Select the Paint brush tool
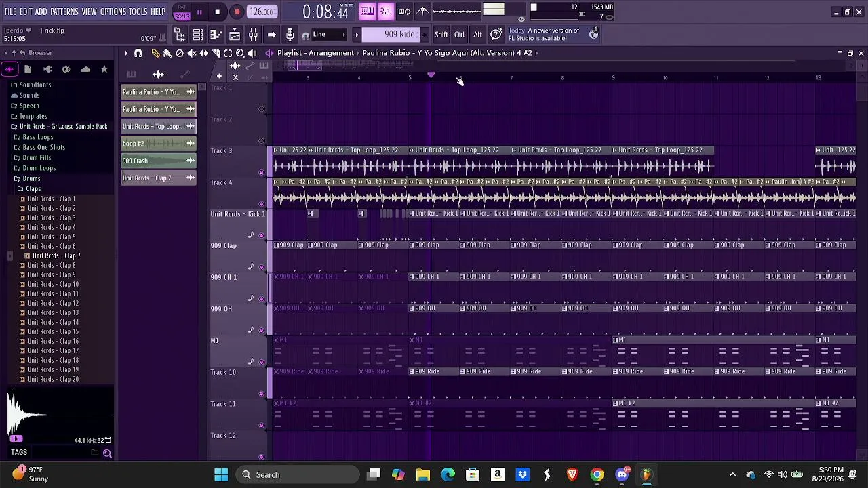Image resolution: width=868 pixels, height=488 pixels. 167,53
